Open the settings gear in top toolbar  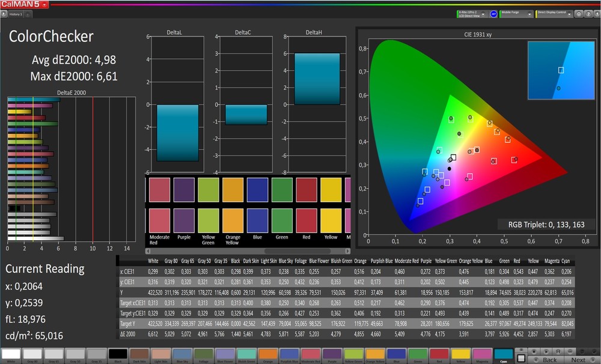578,13
